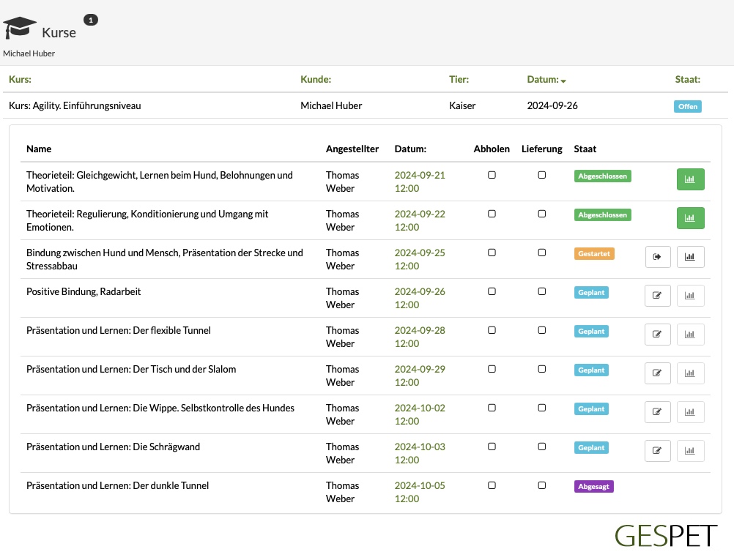Check Lieferung box for Positive Bindung session

coord(541,291)
